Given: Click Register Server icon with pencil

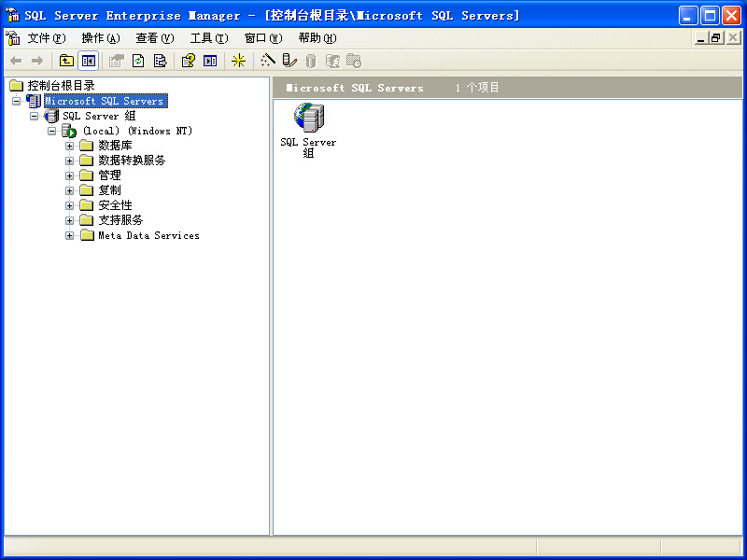Looking at the screenshot, I should point(289,61).
